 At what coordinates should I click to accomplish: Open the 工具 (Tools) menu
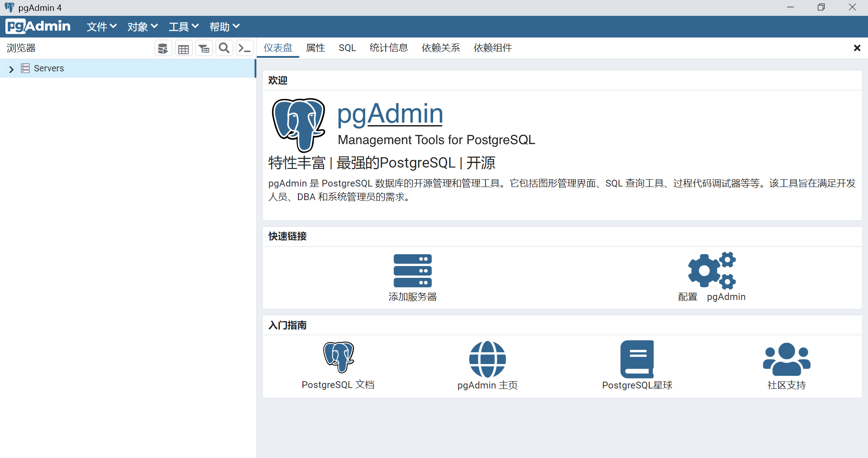click(184, 27)
